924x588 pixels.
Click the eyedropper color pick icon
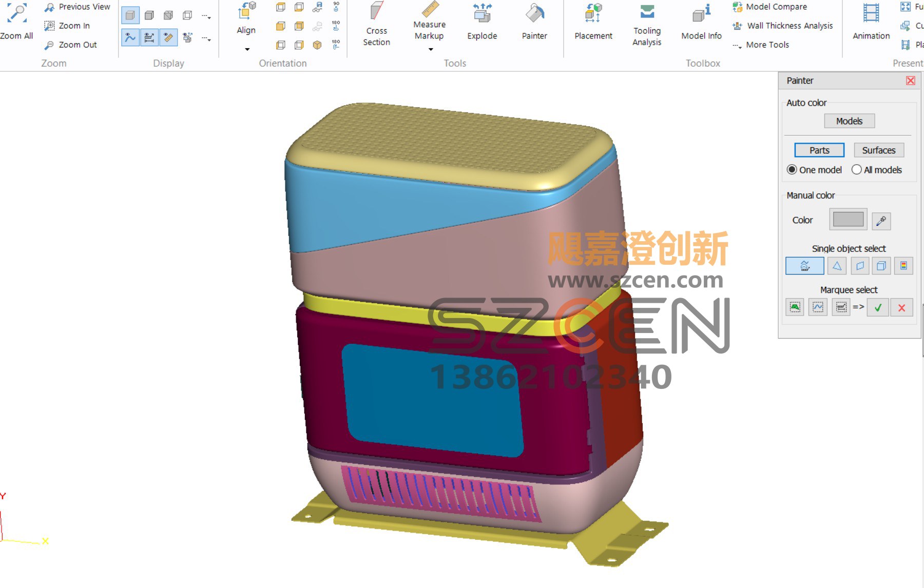pyautogui.click(x=881, y=221)
